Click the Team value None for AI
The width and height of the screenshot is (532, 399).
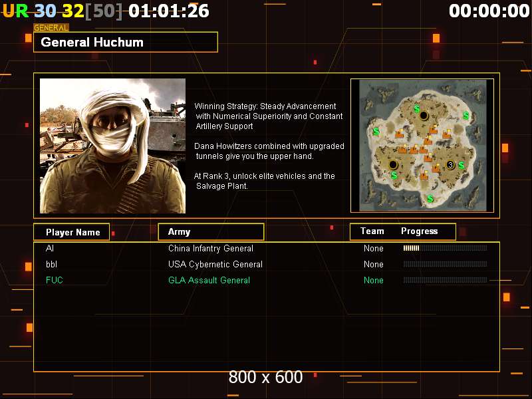pyautogui.click(x=374, y=248)
